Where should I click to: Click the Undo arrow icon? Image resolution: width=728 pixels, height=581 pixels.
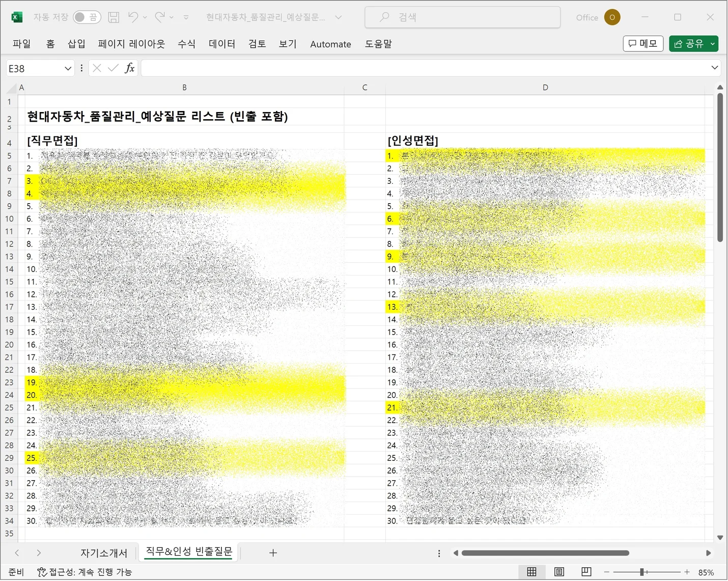pos(133,17)
